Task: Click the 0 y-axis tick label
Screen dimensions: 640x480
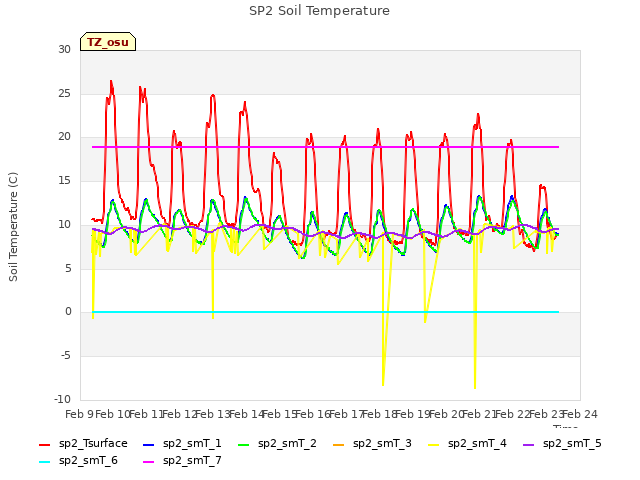Action: (x=68, y=312)
